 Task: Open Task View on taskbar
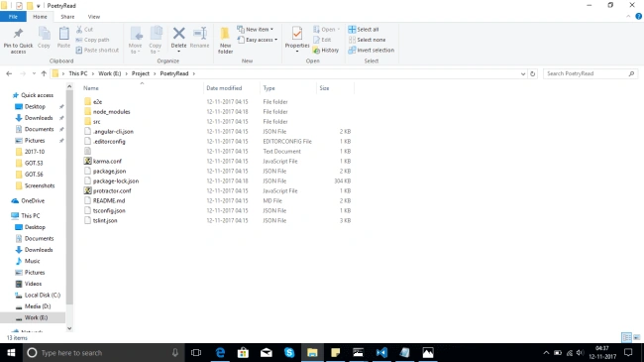196,352
